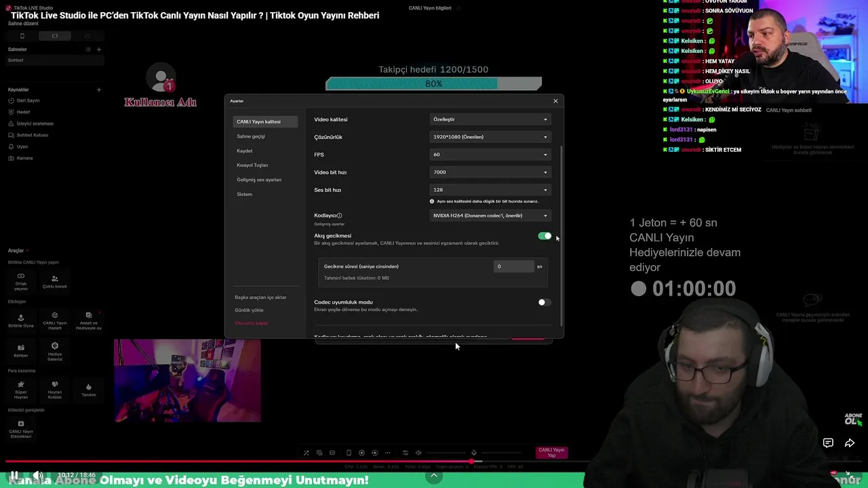Click the speaker icon in bottom toolbar
The height and width of the screenshot is (488, 868).
[x=418, y=453]
